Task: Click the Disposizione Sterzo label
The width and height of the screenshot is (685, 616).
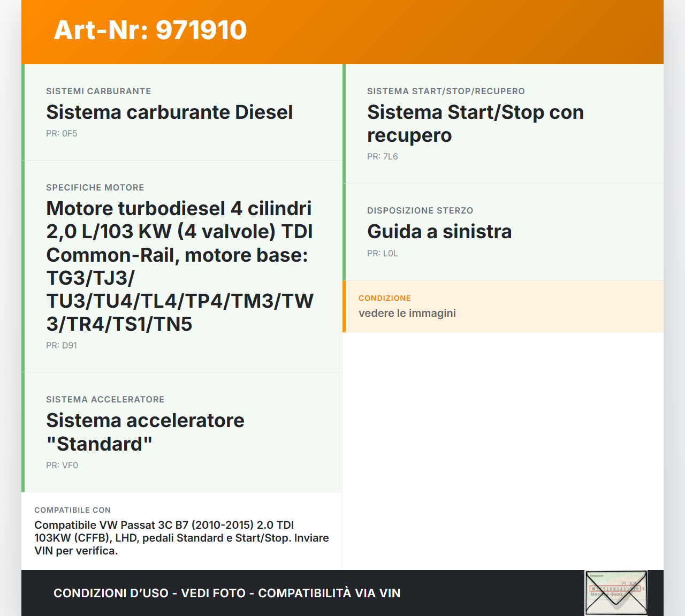Action: 420,210
